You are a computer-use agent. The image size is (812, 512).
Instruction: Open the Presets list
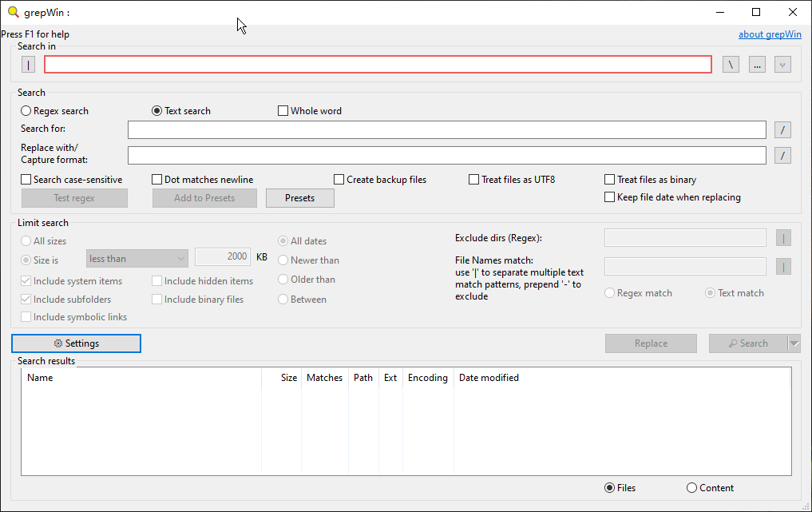[300, 198]
